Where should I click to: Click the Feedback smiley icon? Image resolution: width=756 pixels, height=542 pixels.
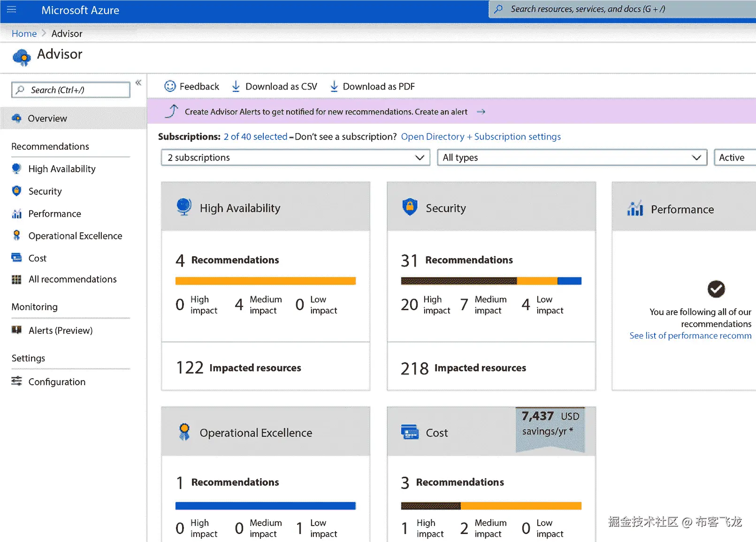(x=169, y=86)
